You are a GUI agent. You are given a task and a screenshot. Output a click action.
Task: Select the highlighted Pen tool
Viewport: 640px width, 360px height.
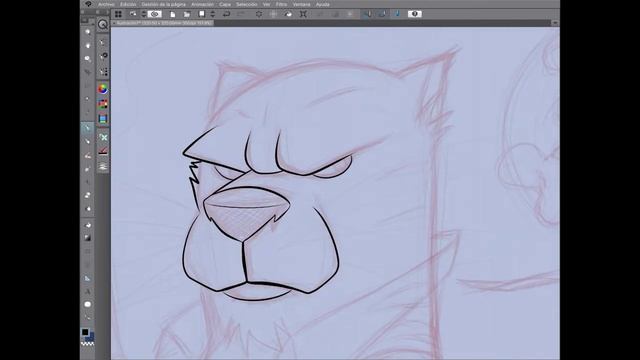(87, 128)
